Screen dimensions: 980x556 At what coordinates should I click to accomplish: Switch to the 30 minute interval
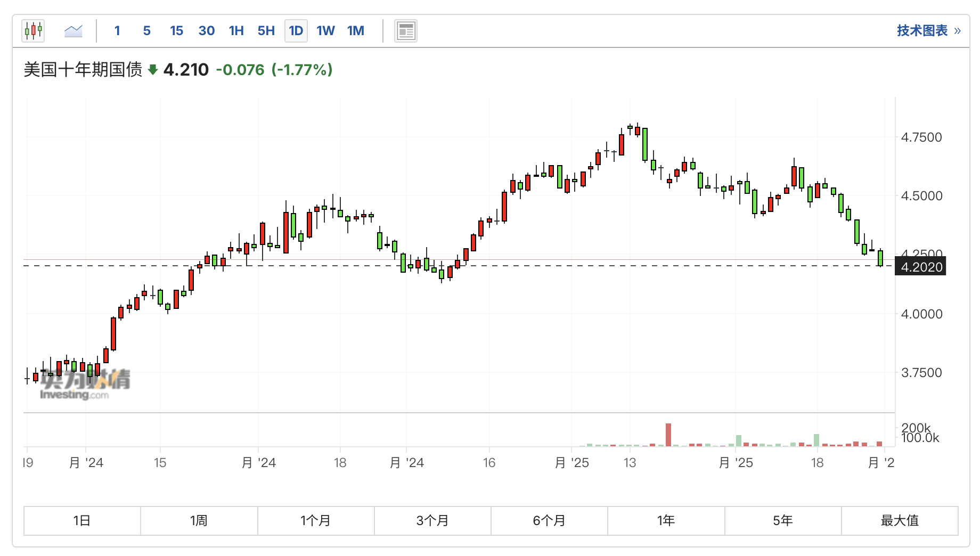click(x=206, y=31)
